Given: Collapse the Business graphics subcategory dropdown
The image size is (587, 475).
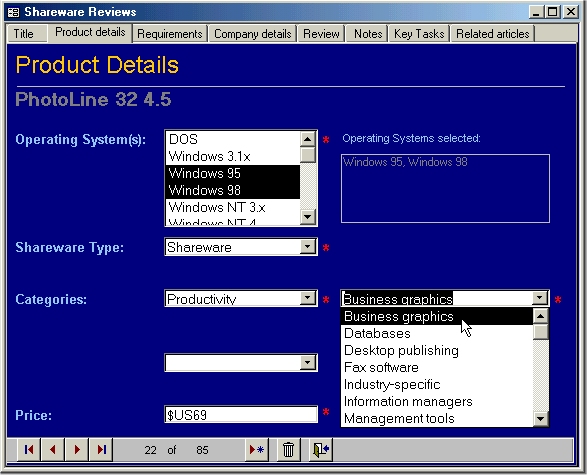Looking at the screenshot, I should coord(540,298).
